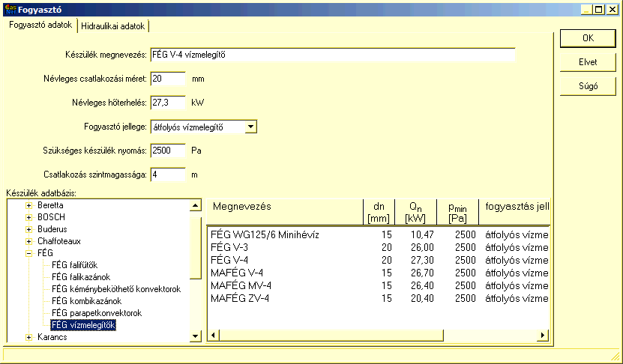Collapse the FÉG tree node
Viewport: 623px width, 364px height.
pos(28,253)
